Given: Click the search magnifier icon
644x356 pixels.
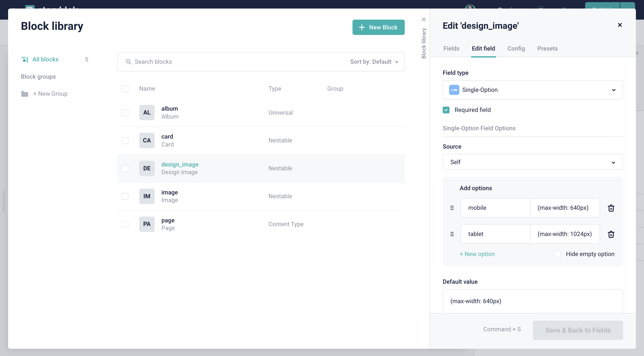Looking at the screenshot, I should click(129, 62).
